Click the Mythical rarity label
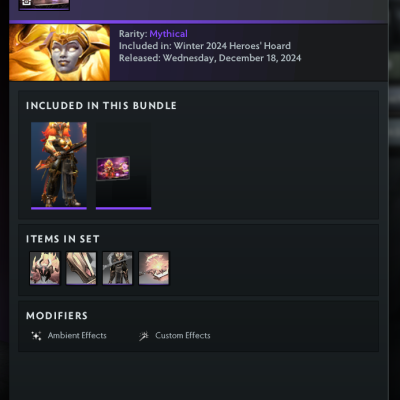400x400 pixels. (168, 34)
